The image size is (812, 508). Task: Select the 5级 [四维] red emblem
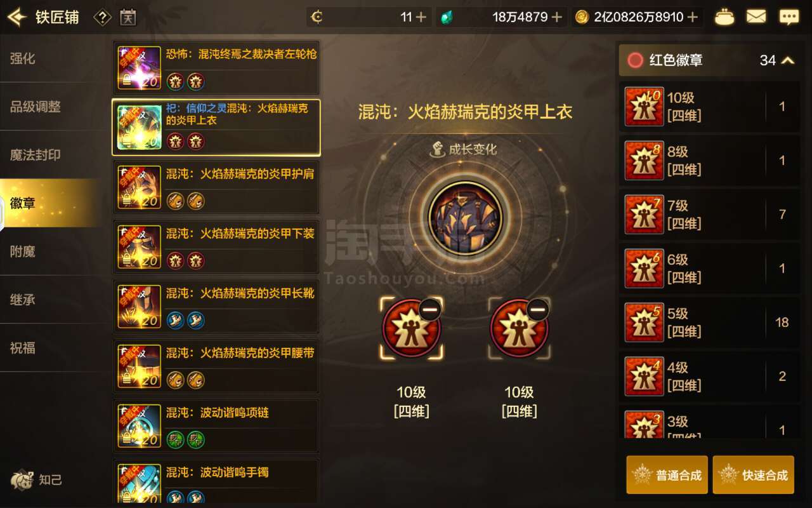coord(710,322)
